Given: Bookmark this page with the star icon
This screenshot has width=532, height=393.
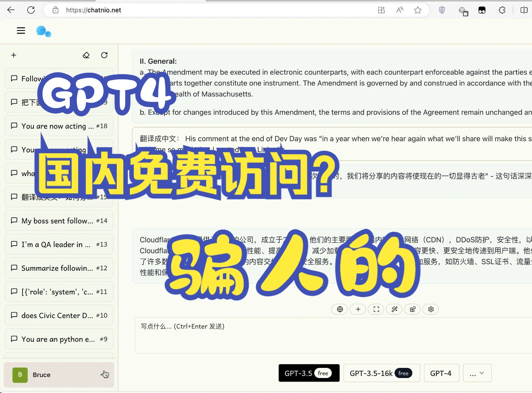Looking at the screenshot, I should [418, 10].
